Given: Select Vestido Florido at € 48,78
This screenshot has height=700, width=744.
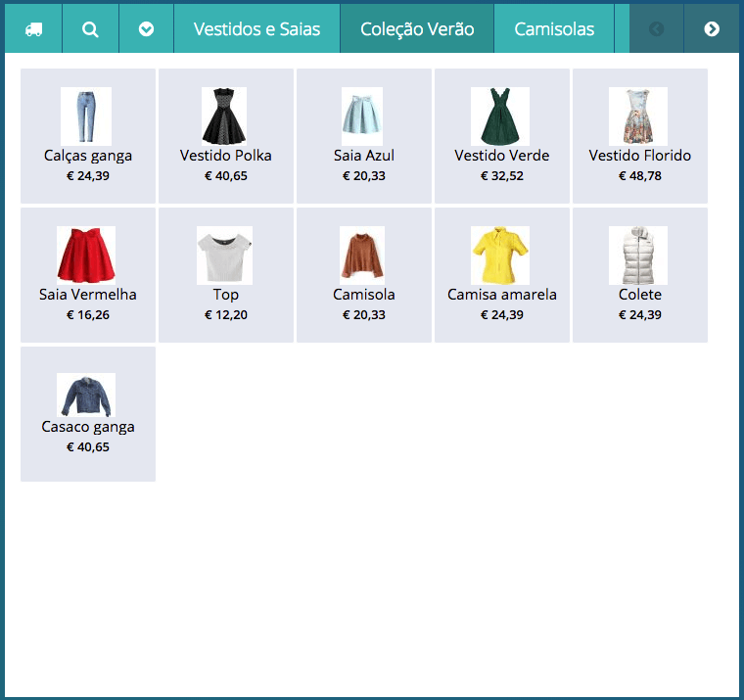Looking at the screenshot, I should (x=640, y=136).
